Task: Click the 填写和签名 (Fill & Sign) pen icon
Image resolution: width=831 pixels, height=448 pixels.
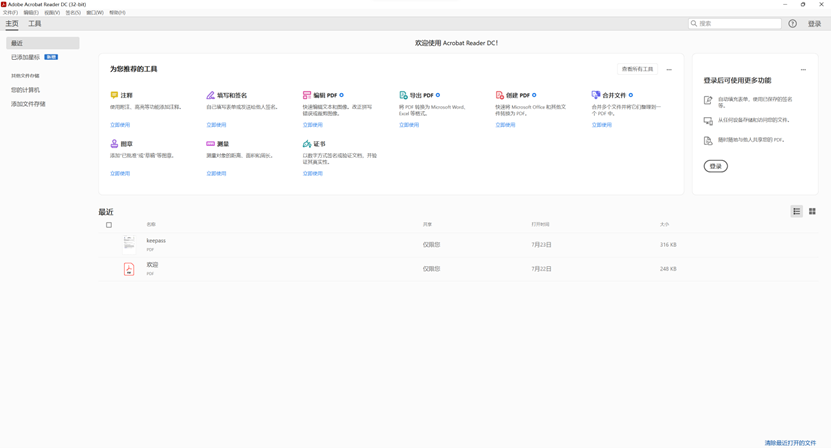Action: click(x=210, y=95)
